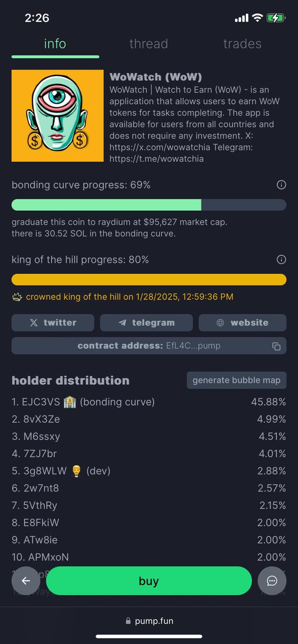298x644 pixels.
Task: Switch to the thread tab
Action: [x=149, y=44]
